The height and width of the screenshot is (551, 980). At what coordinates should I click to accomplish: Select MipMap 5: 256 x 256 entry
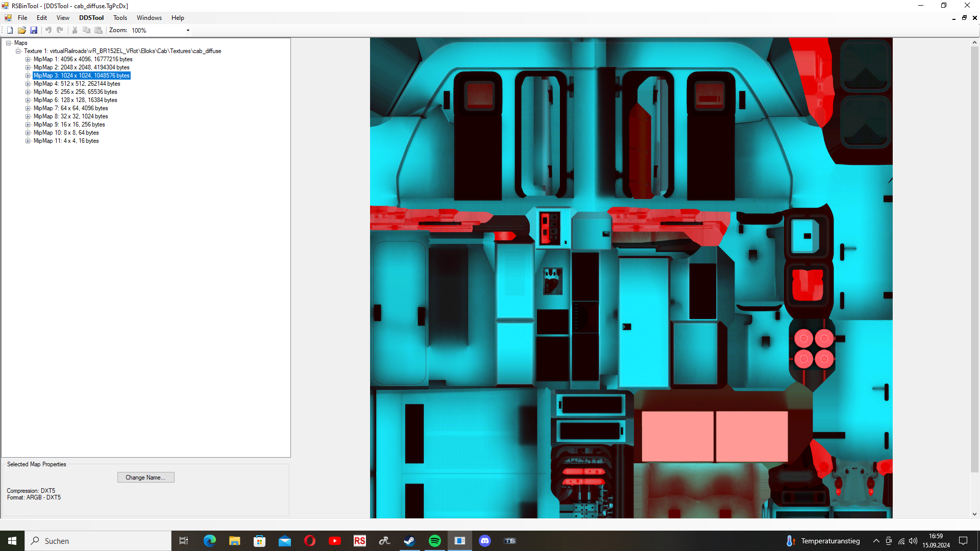coord(75,92)
